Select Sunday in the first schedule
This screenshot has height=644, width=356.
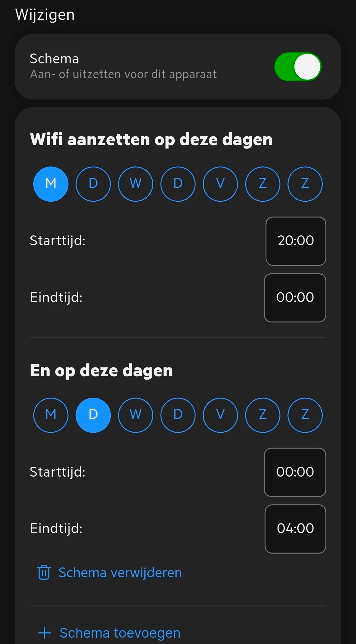click(x=305, y=184)
